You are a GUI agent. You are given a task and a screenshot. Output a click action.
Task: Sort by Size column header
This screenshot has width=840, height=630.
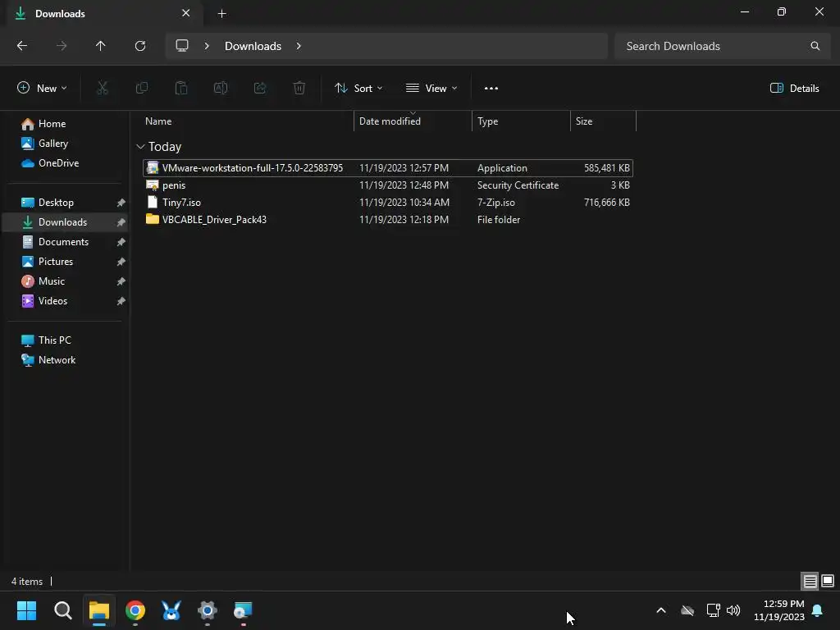(603, 121)
